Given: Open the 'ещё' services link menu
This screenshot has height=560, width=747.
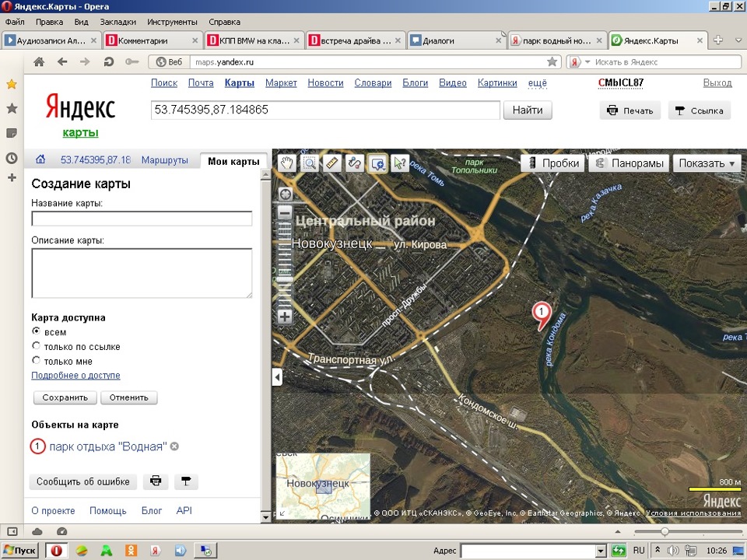Looking at the screenshot, I should (538, 83).
